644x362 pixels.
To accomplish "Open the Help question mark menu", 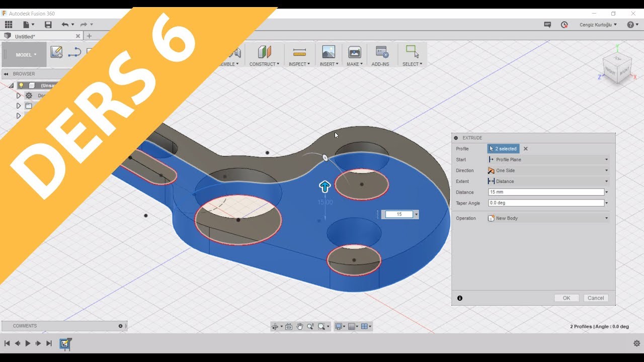I will 632,24.
